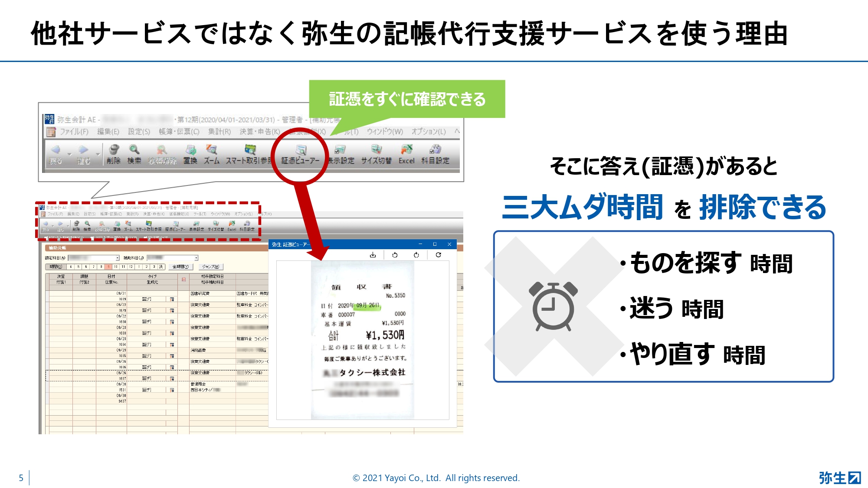Select month 4 in period selector
The width and height of the screenshot is (868, 488).
pos(71,267)
